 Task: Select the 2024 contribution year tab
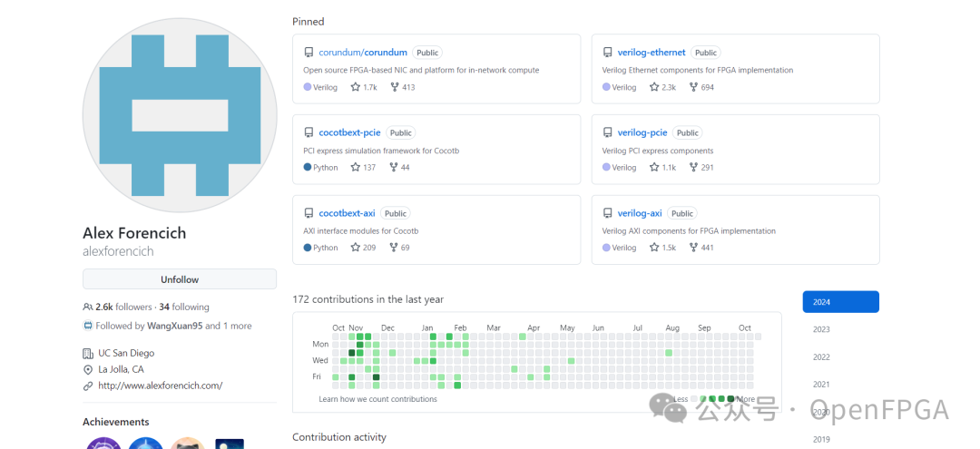point(840,302)
